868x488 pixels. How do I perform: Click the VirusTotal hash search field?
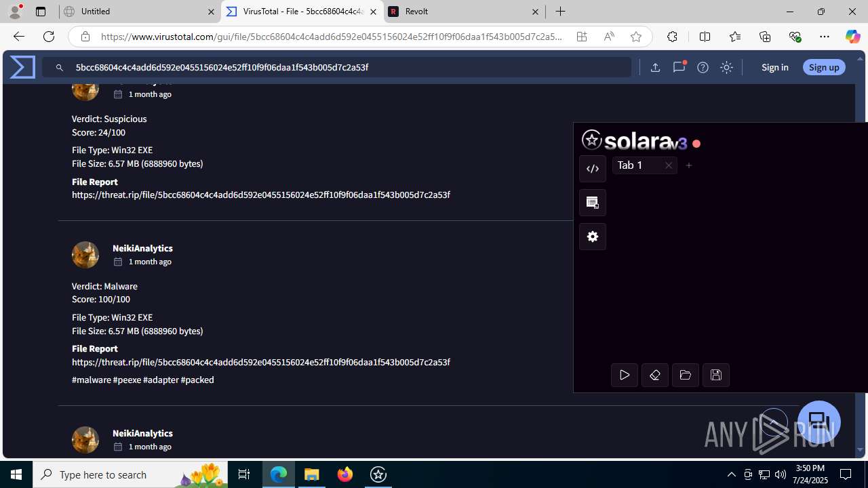tap(337, 67)
